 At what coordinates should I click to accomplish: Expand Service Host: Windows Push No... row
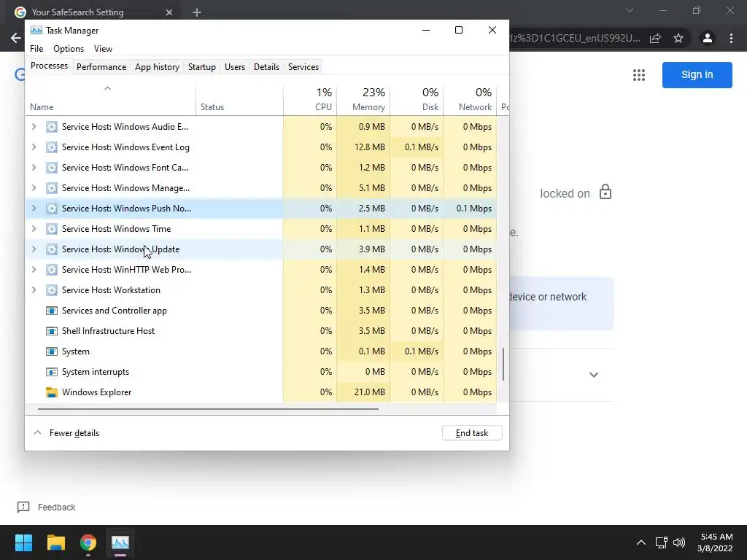click(x=34, y=208)
